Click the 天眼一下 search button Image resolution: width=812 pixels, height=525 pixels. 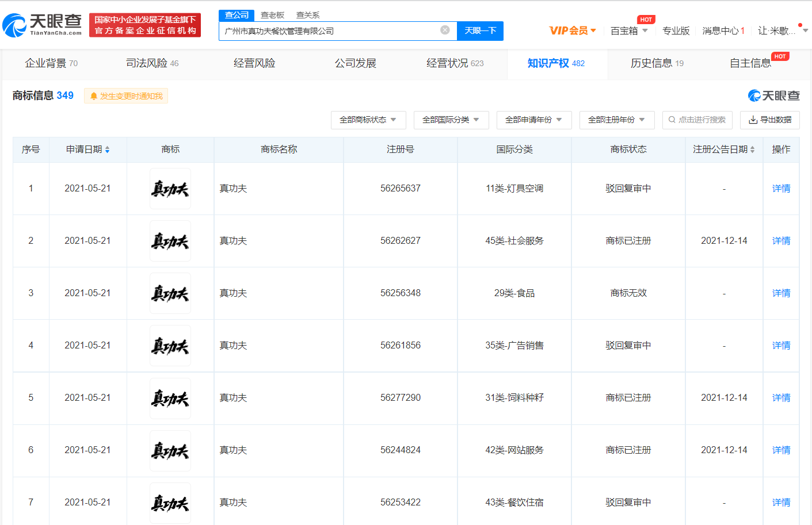click(x=480, y=30)
